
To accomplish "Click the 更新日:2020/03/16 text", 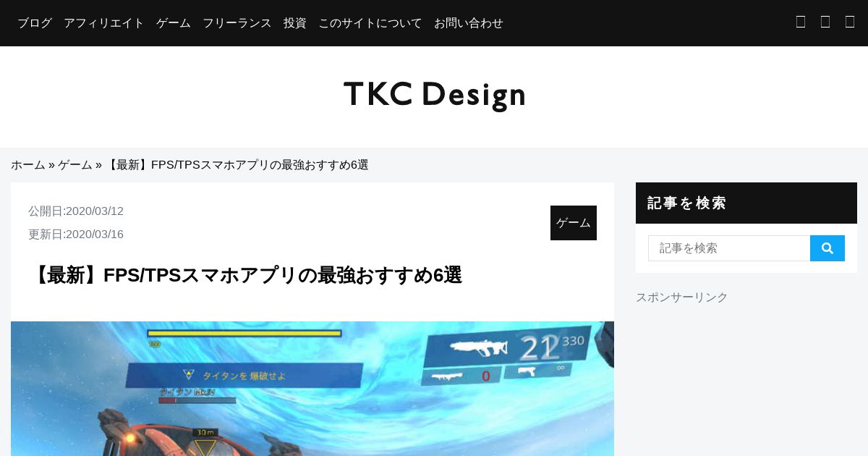I will click(76, 235).
